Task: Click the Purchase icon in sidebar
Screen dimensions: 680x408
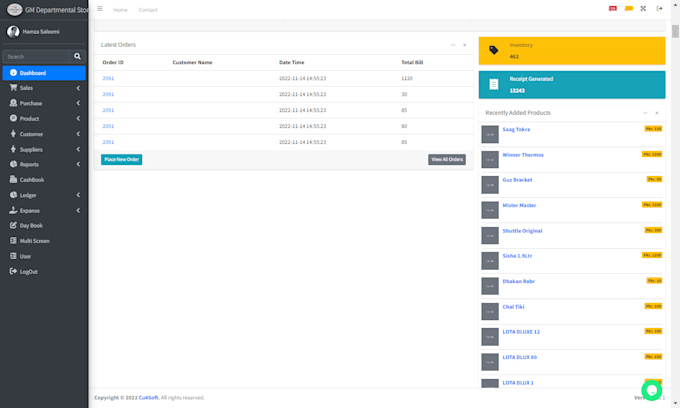Action: click(13, 103)
